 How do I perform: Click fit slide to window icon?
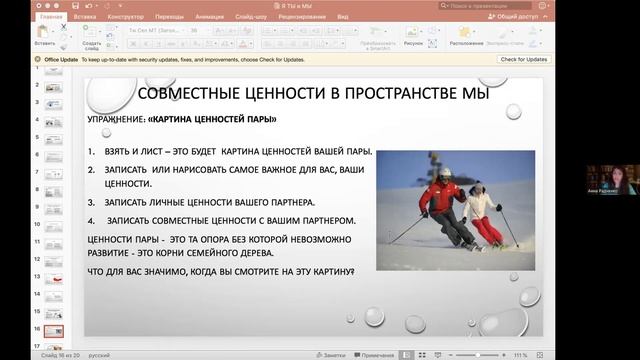[x=540, y=355]
